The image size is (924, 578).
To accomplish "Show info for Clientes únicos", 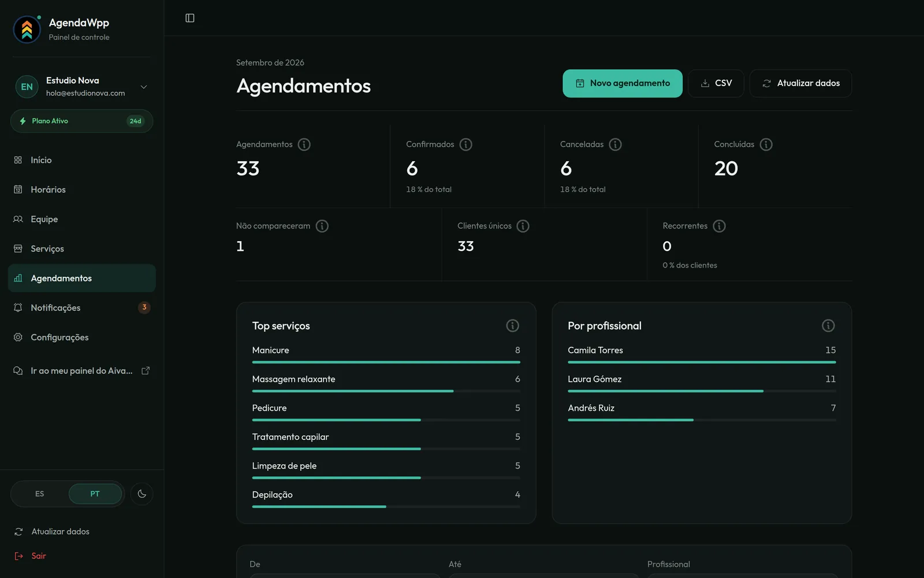I will tap(523, 226).
